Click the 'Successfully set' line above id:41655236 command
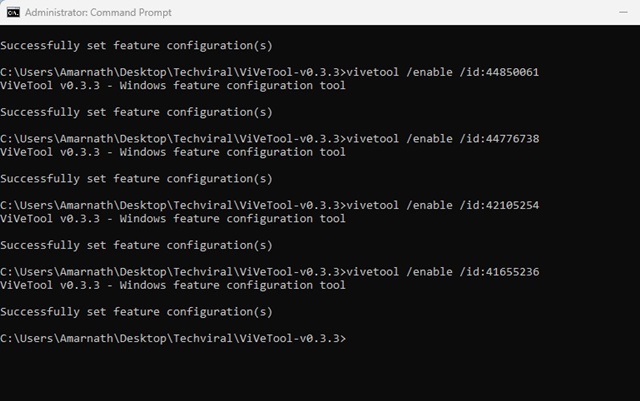640x401 pixels. 136,245
